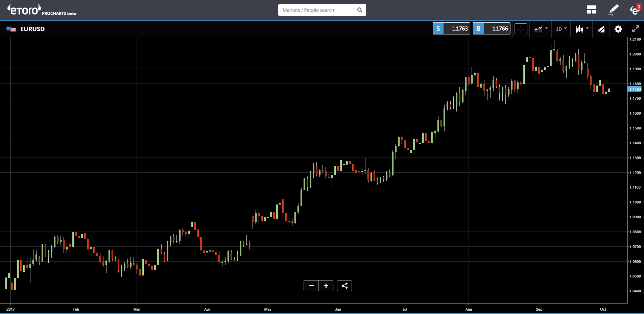
Task: Click the EURUSD instrument name
Action: coord(32,29)
